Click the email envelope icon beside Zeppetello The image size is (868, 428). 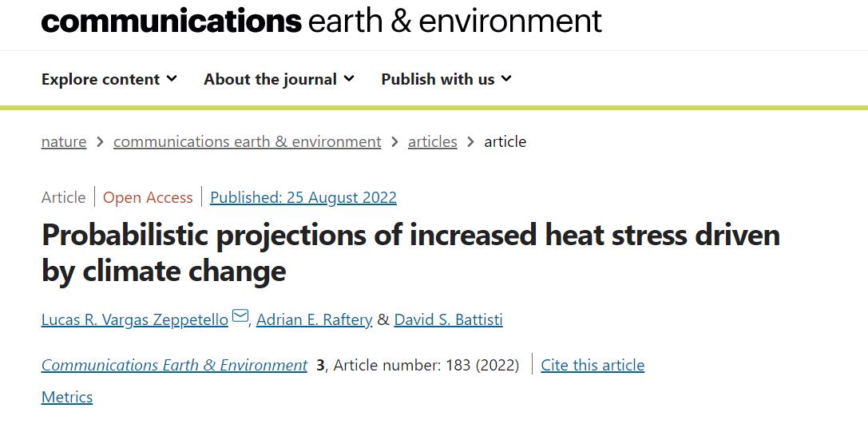click(x=240, y=317)
